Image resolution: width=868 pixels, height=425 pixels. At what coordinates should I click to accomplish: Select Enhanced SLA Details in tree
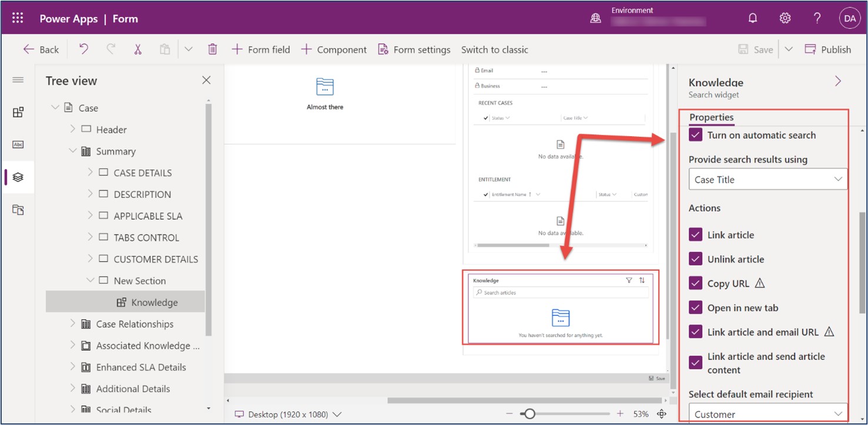[x=141, y=367]
